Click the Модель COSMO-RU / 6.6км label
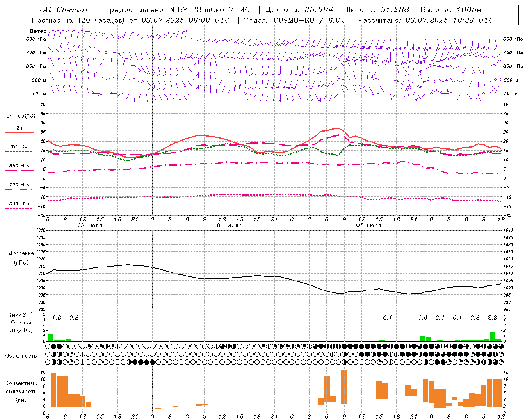525x420 pixels. coord(296,20)
